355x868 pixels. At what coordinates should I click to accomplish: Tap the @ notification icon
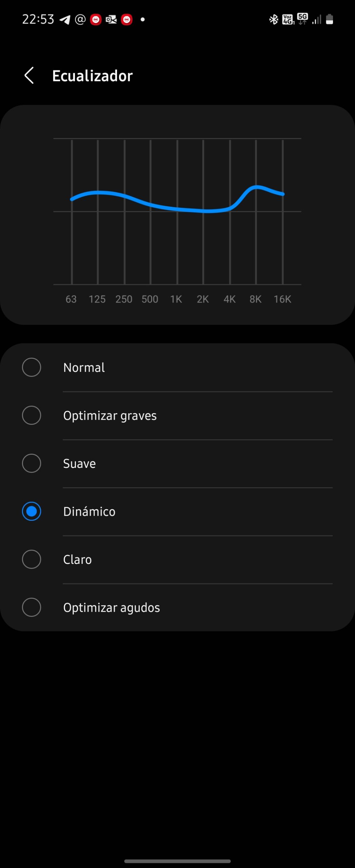click(x=80, y=20)
